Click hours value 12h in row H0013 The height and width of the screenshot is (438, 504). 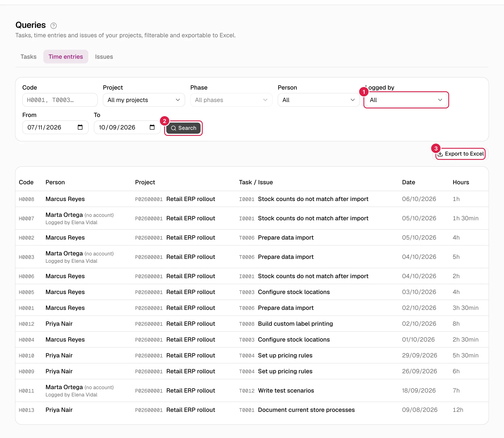pos(458,410)
